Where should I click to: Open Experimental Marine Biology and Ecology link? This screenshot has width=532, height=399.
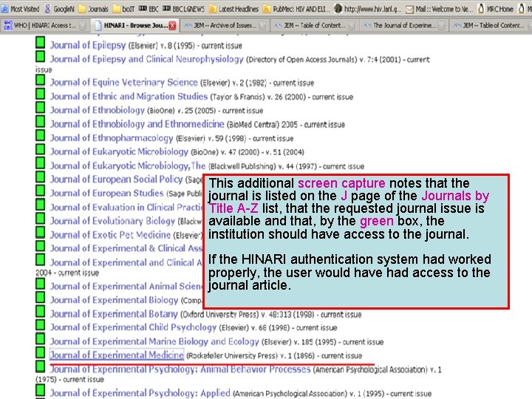(154, 341)
